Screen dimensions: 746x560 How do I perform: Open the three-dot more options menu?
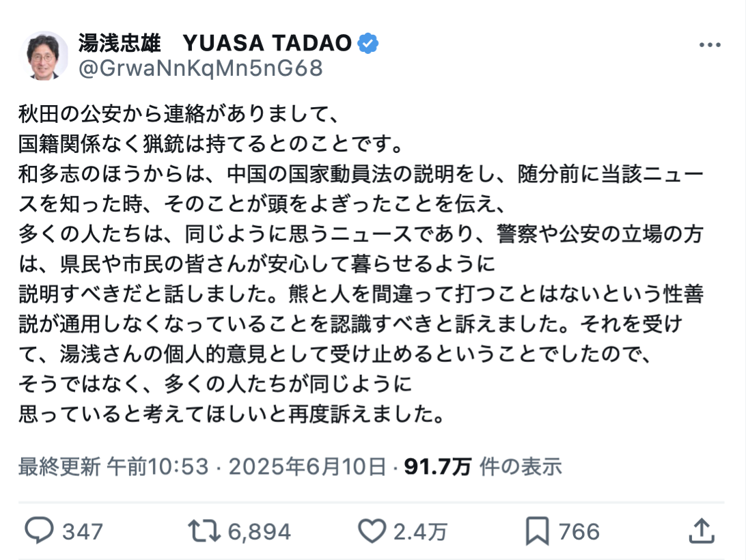710,44
